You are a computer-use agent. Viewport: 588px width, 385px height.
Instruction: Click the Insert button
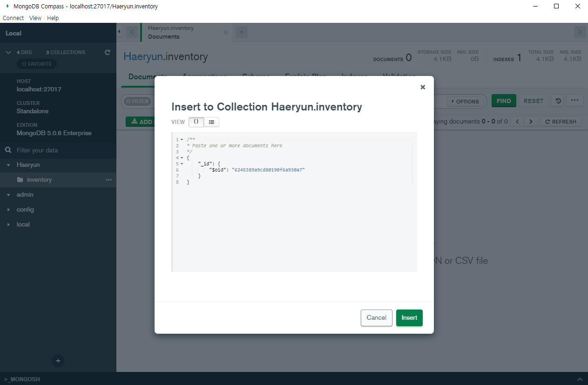(409, 318)
